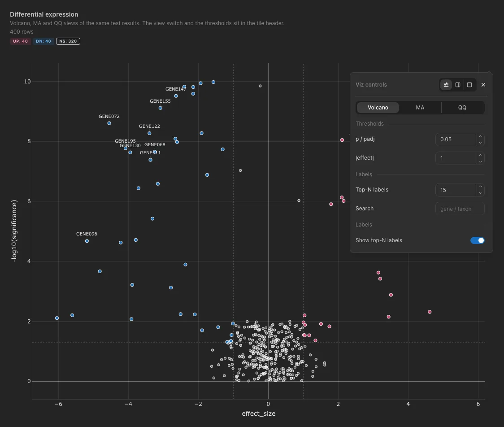Image resolution: width=504 pixels, height=427 pixels.
Task: Click the GENE155 point label
Action: point(160,101)
